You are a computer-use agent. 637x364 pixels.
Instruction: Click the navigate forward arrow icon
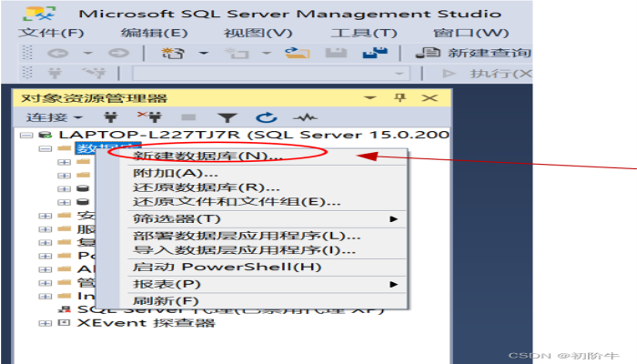(118, 53)
